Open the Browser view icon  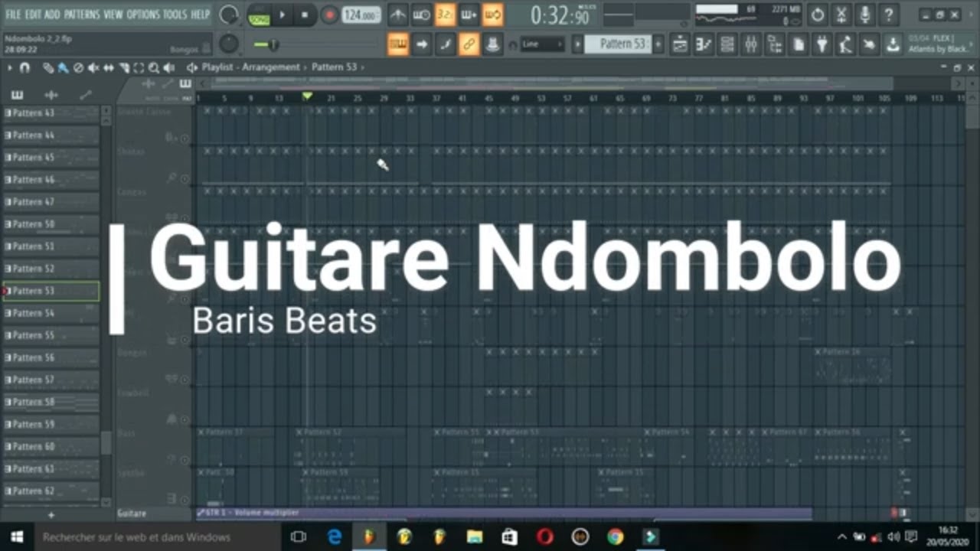(x=775, y=44)
